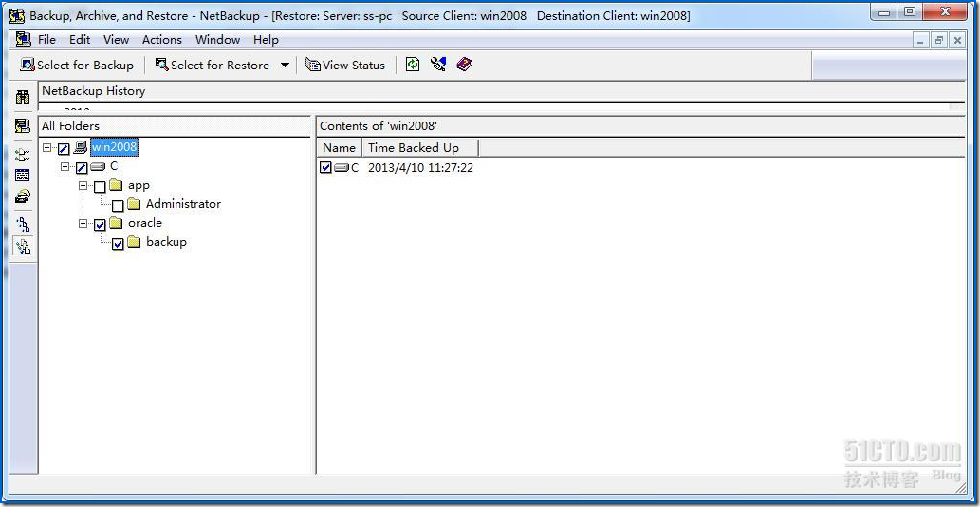This screenshot has height=507, width=980.
Task: Click the 2013/4/10 11:27:22 timestamp cell
Action: pos(420,167)
